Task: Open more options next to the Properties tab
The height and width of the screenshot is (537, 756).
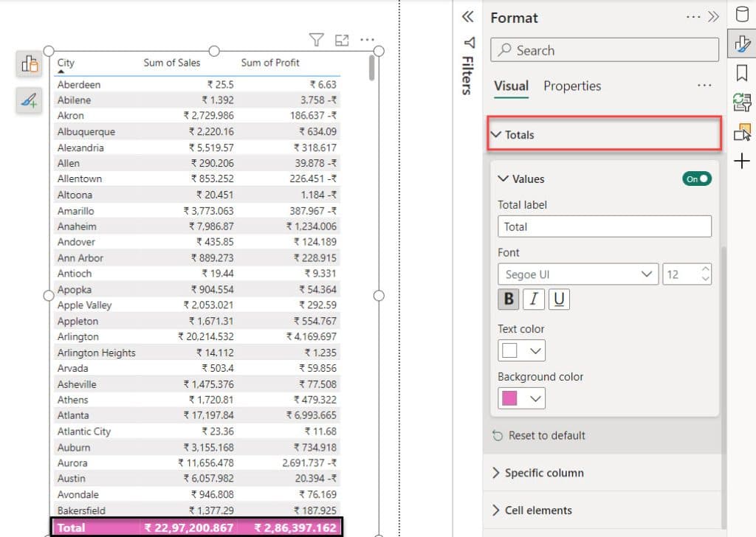Action: [x=704, y=86]
